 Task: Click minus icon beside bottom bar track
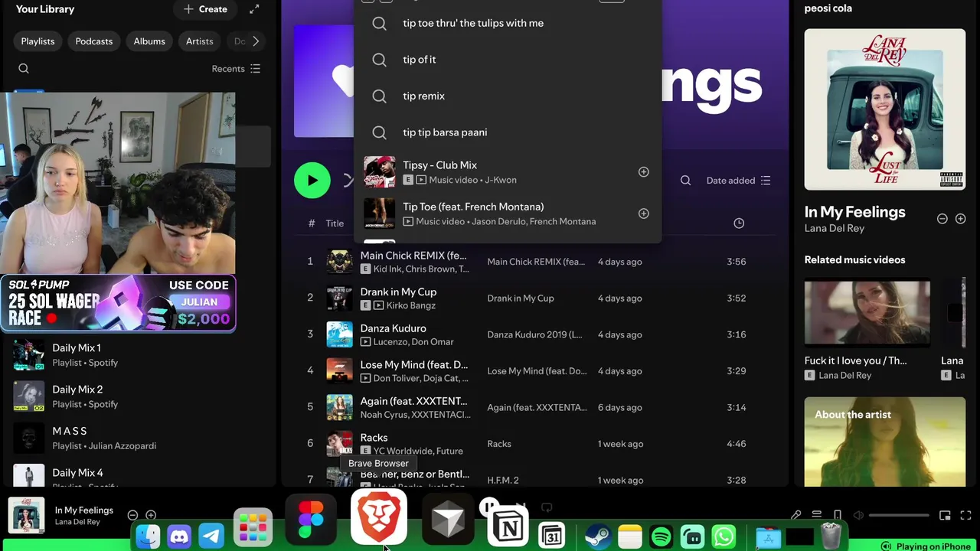tap(132, 516)
